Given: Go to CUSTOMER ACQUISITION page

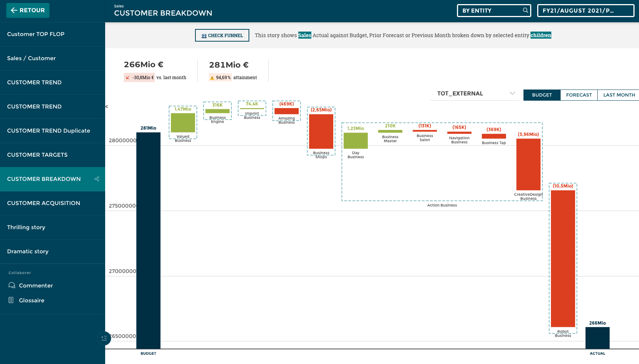Looking at the screenshot, I should tap(43, 203).
